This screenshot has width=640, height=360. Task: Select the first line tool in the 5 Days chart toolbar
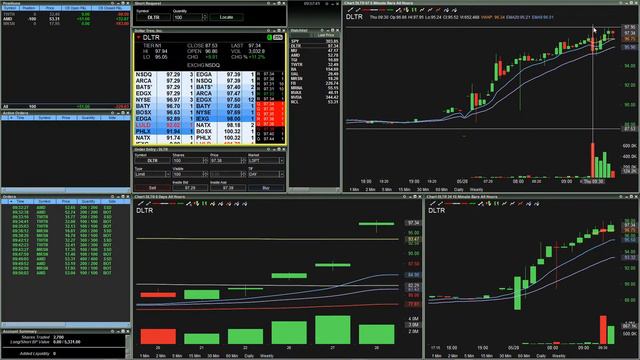point(140,203)
